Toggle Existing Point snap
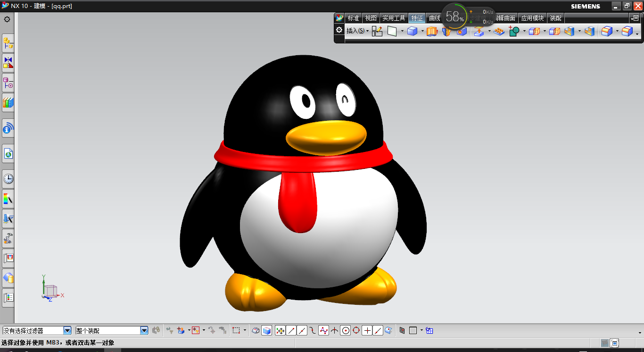The width and height of the screenshot is (644, 352). point(367,331)
